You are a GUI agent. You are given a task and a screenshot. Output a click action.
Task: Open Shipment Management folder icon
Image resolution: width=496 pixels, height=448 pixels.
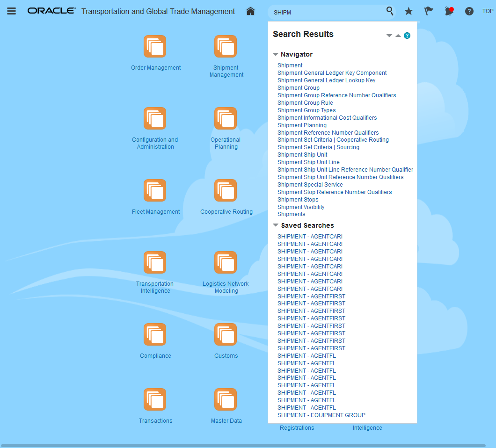pyautogui.click(x=226, y=46)
